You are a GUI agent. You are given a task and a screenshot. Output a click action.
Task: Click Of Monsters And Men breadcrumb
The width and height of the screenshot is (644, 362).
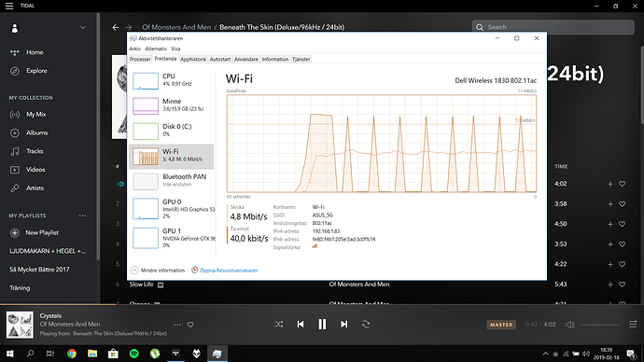(176, 27)
